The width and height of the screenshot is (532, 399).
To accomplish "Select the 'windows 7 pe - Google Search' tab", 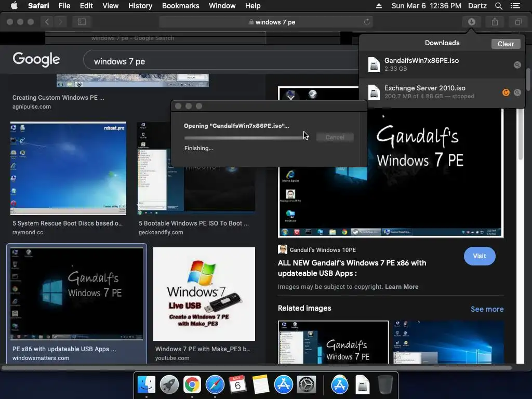I will 155,38.
